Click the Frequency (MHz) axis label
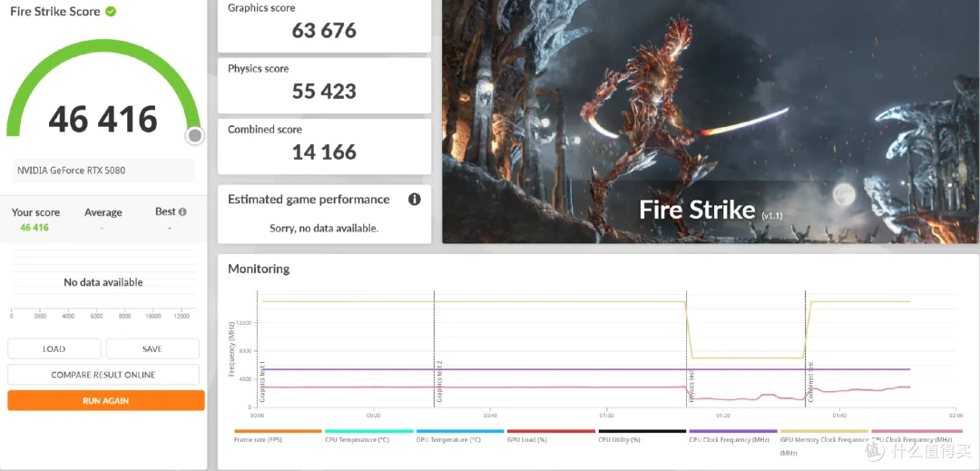 [x=231, y=348]
